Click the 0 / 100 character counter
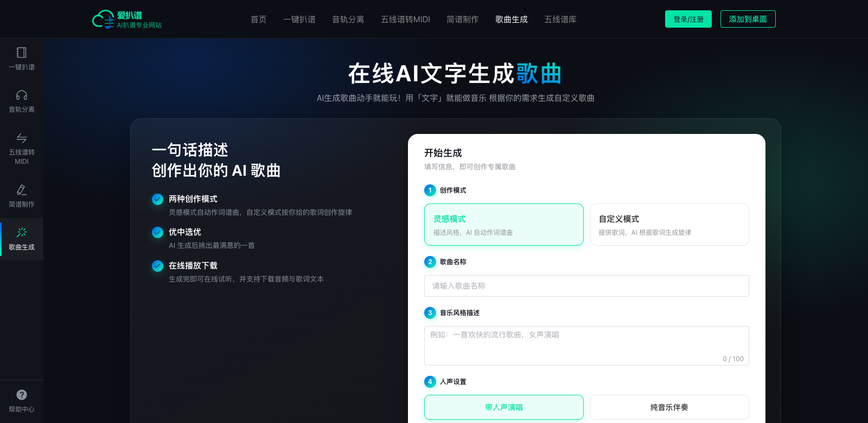 pyautogui.click(x=733, y=359)
